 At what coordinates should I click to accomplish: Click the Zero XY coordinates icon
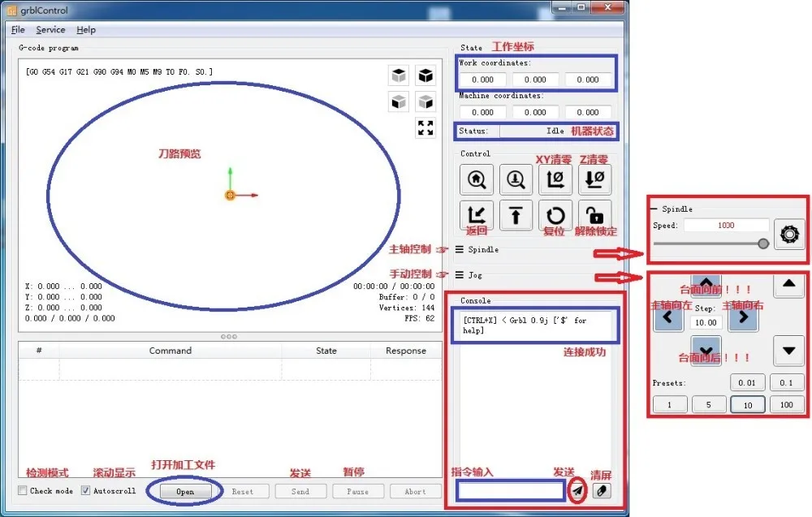click(555, 179)
